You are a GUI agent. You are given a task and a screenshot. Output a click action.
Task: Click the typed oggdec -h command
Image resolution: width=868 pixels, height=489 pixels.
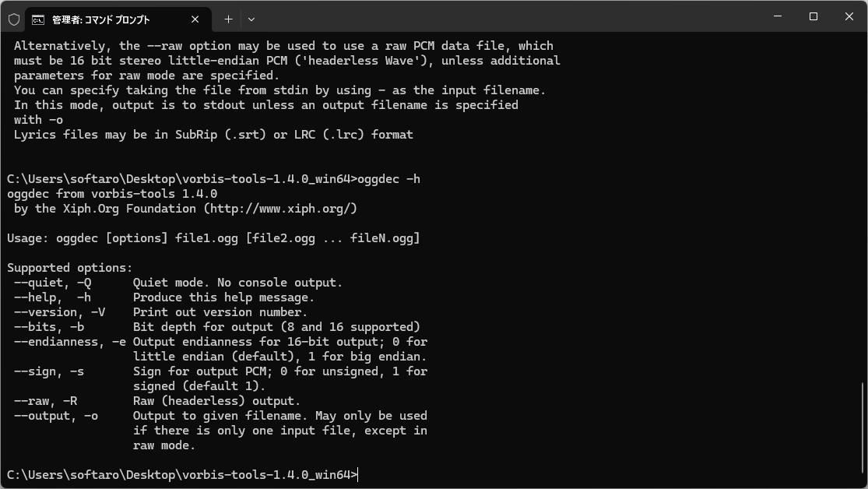click(x=389, y=179)
